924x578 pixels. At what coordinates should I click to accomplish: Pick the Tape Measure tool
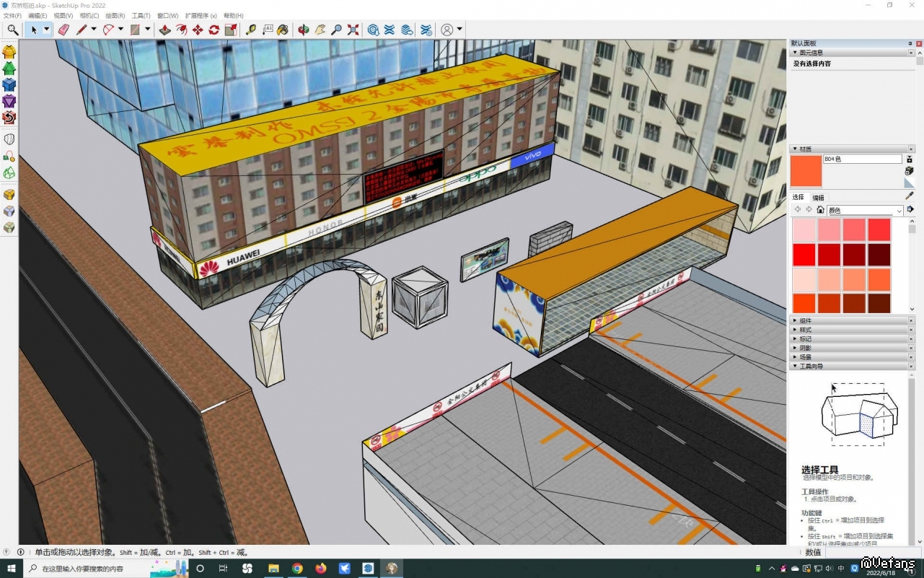pyautogui.click(x=250, y=30)
